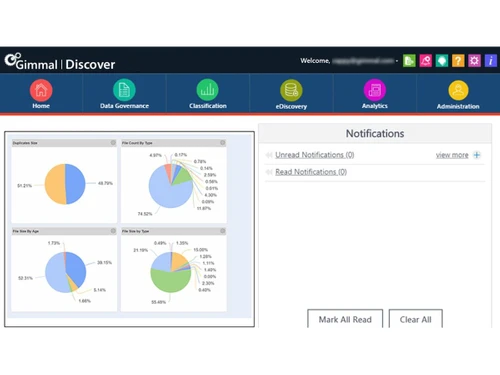Viewport: 500px width, 375px height.
Task: Click the Clear All button
Action: click(416, 319)
